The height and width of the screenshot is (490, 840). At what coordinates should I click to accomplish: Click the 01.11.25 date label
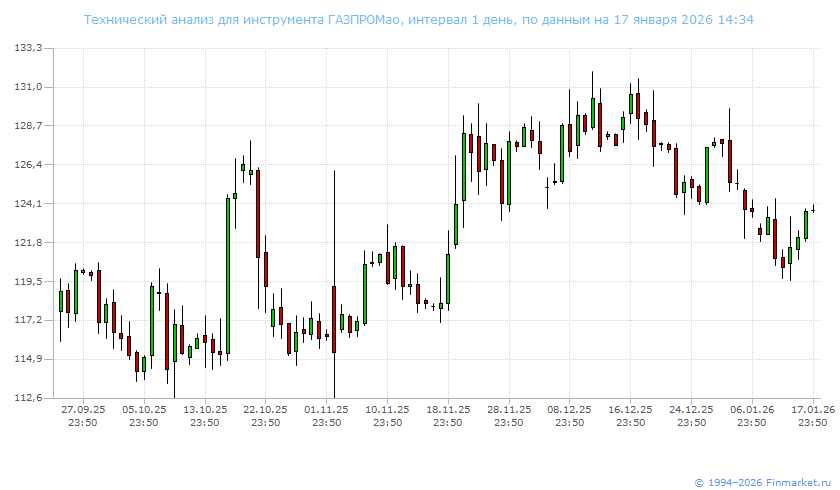[327, 409]
